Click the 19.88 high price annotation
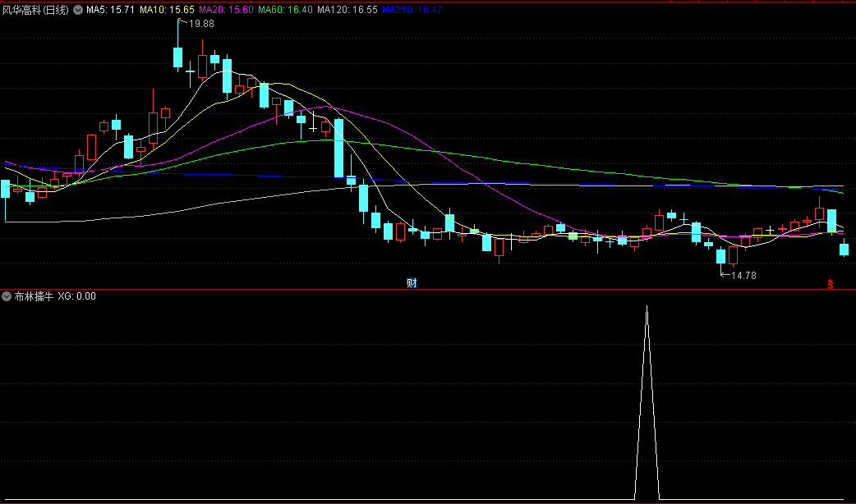The image size is (856, 504). click(x=201, y=24)
